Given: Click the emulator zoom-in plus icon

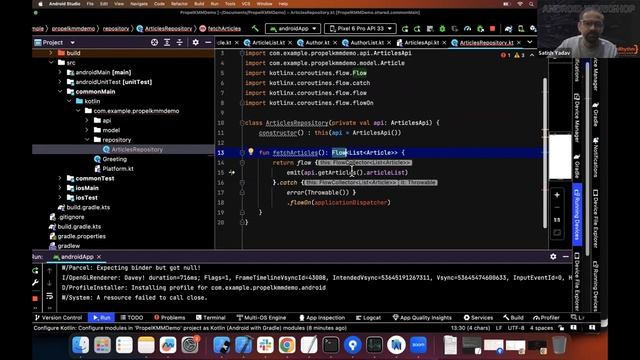Looking at the screenshot, I should click(x=557, y=195).
